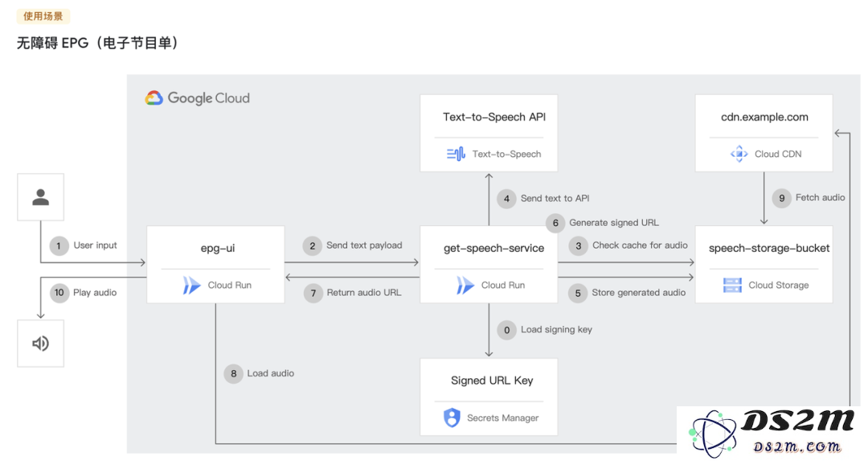Click the "Store generated audio" label
Screen dimensions: 868x461
click(x=639, y=293)
